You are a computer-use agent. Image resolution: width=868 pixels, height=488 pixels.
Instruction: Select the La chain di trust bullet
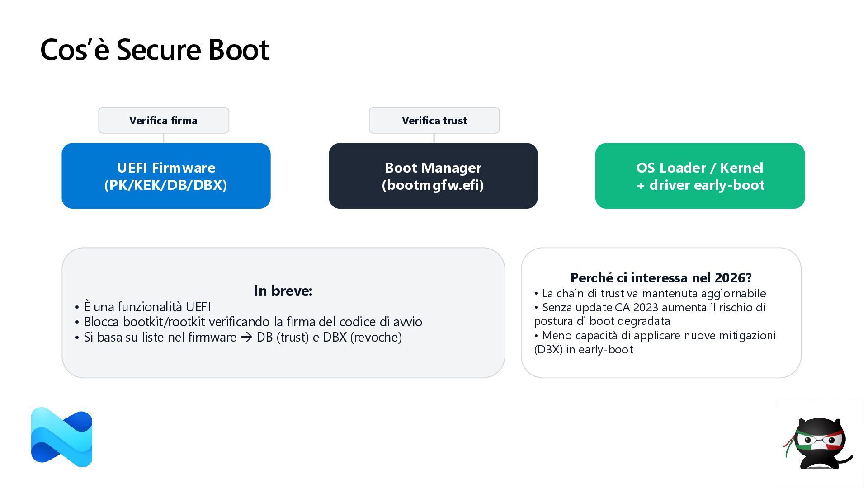(653, 294)
